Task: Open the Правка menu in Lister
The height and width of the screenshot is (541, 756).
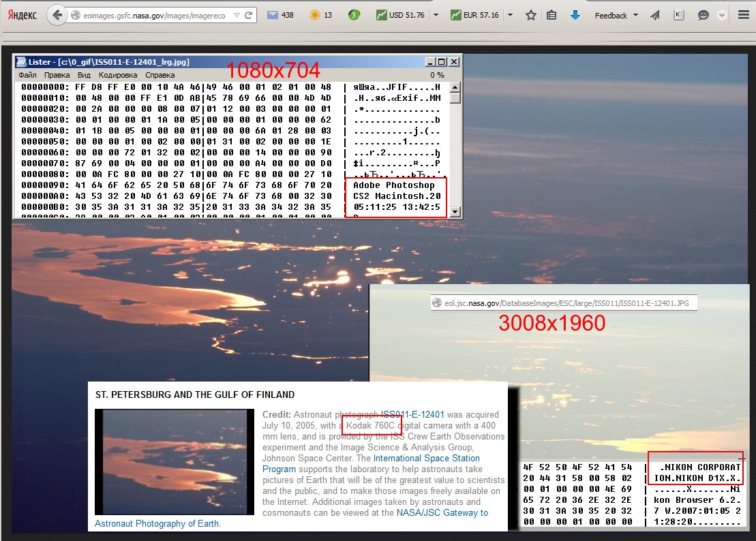Action: point(57,75)
